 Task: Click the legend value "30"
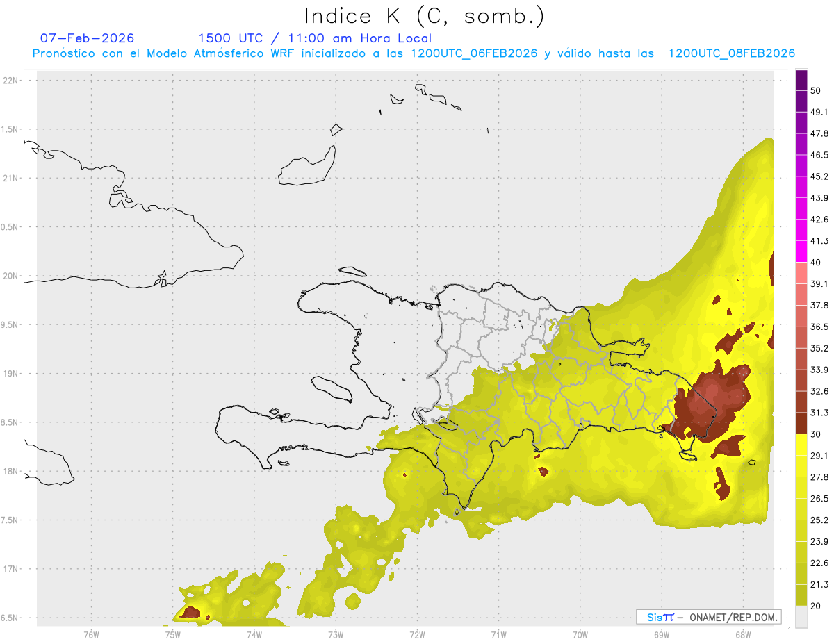(x=816, y=434)
